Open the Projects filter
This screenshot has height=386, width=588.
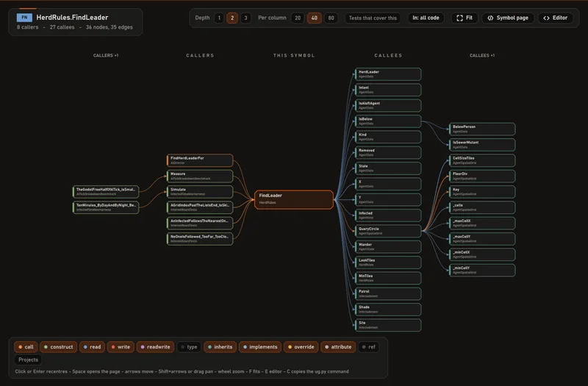coord(28,360)
